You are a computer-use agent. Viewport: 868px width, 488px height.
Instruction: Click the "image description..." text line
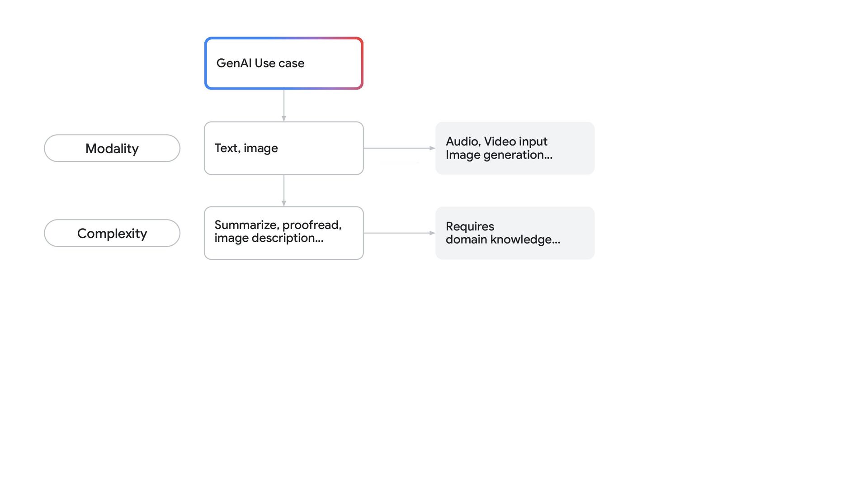coord(269,238)
